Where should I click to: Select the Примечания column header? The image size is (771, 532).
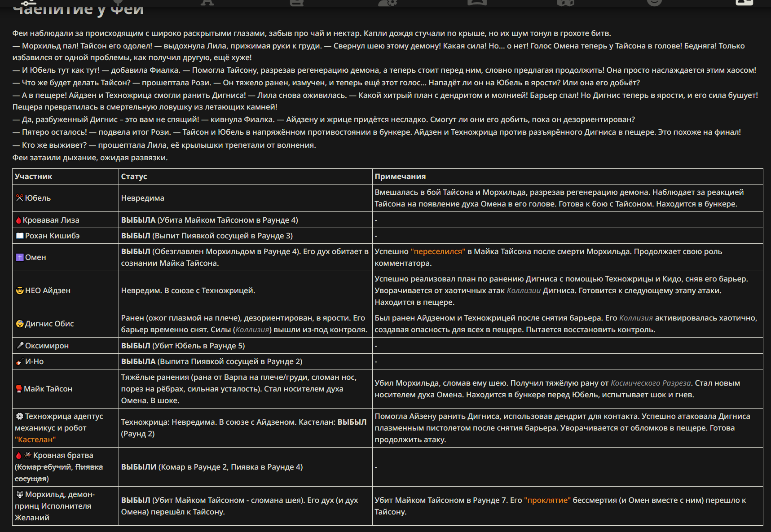tap(400, 176)
